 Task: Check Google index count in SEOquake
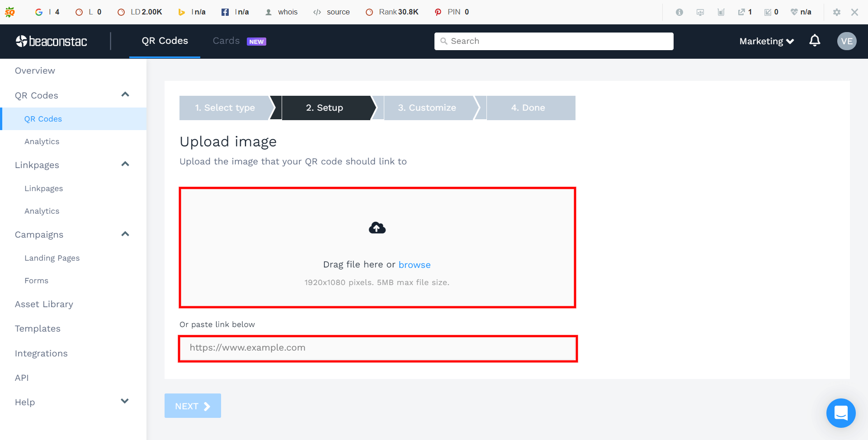[x=47, y=12]
